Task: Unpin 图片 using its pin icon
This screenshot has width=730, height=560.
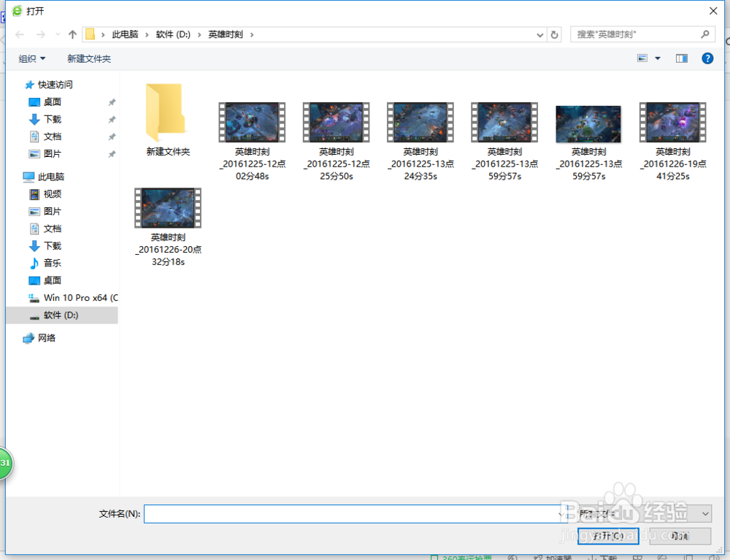Action: tap(112, 154)
